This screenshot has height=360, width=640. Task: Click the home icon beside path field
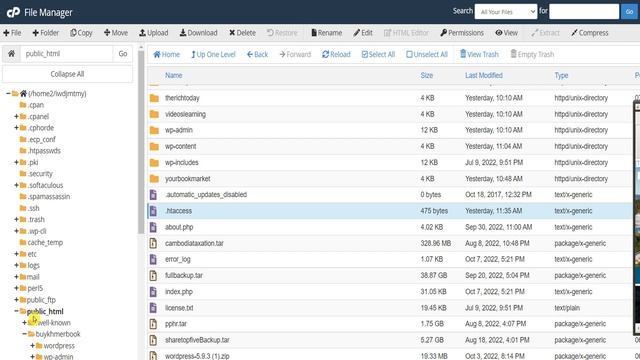(x=11, y=53)
